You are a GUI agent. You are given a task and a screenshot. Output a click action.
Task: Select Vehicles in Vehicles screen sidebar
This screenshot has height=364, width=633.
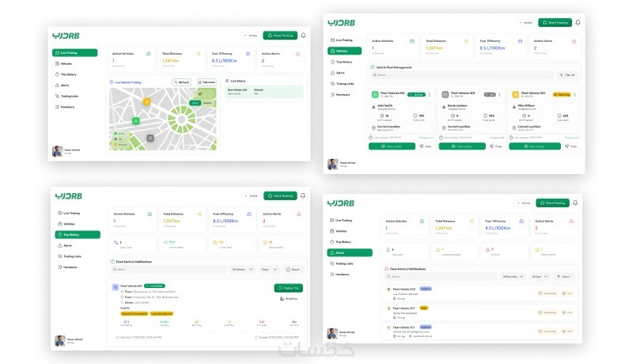[344, 51]
